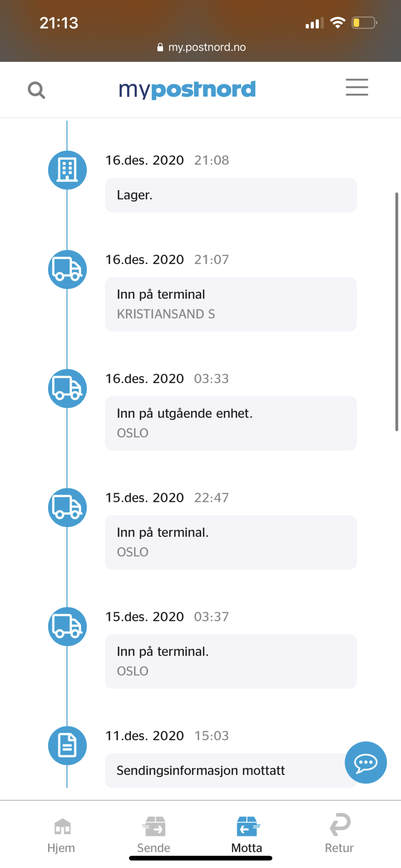The height and width of the screenshot is (868, 401).
Task: Tap the truck icon for Kristiansand S terminal
Action: 68,269
